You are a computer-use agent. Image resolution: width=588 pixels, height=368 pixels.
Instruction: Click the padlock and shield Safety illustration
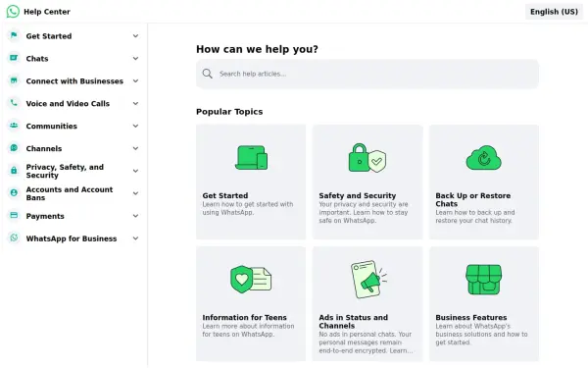click(x=367, y=158)
